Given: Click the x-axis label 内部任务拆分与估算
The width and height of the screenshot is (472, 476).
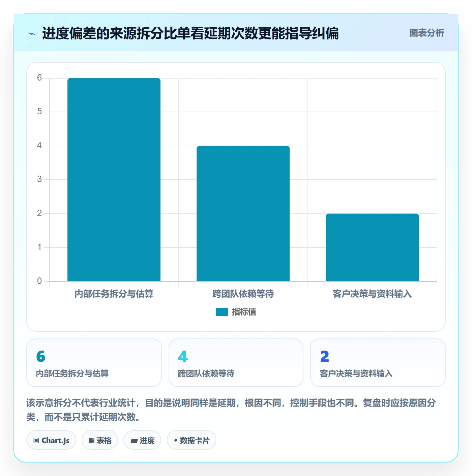Looking at the screenshot, I should pyautogui.click(x=114, y=294).
